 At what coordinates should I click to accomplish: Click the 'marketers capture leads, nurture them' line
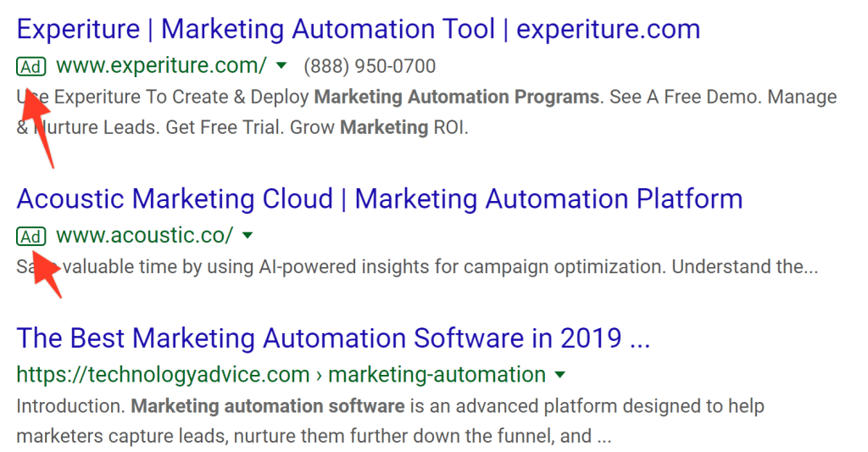click(x=314, y=436)
